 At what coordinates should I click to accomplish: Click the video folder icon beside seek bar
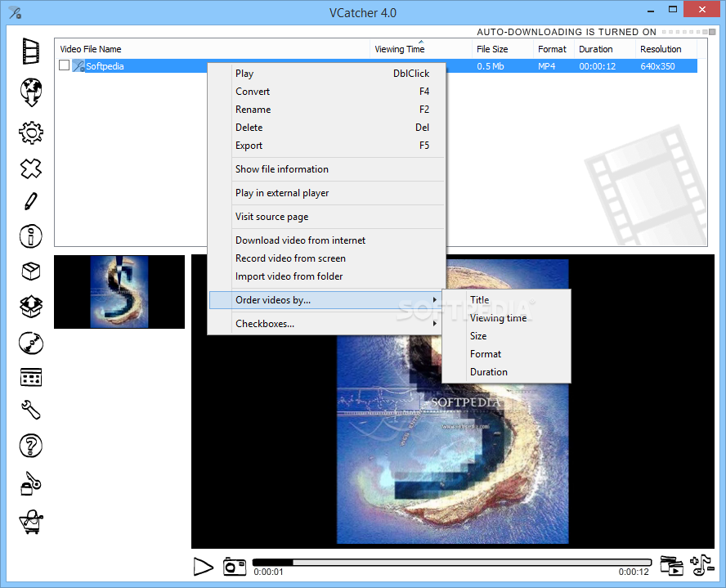pyautogui.click(x=671, y=565)
